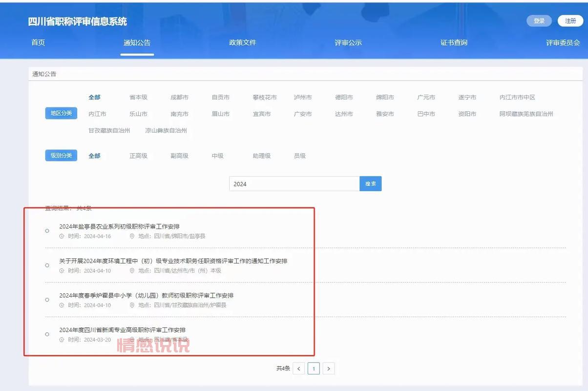Image resolution: width=588 pixels, height=391 pixels.
Task: Filter results by 正高级 level
Action: pyautogui.click(x=138, y=155)
